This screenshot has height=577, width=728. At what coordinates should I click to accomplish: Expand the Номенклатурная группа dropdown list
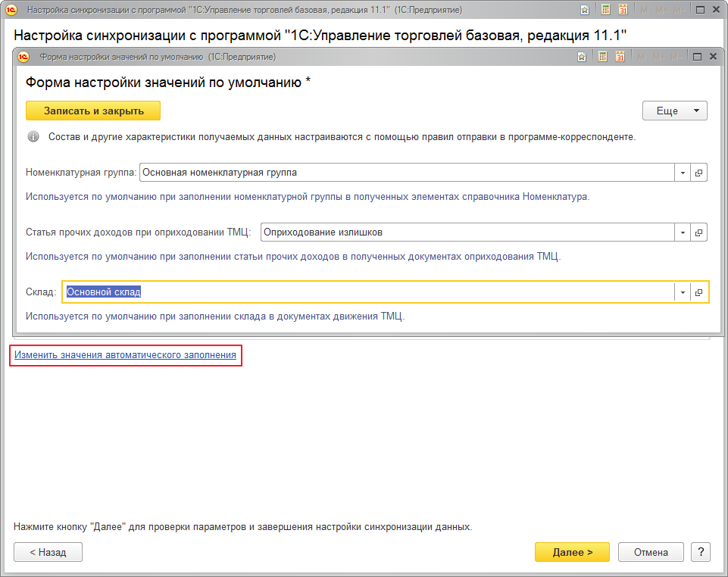pos(681,172)
